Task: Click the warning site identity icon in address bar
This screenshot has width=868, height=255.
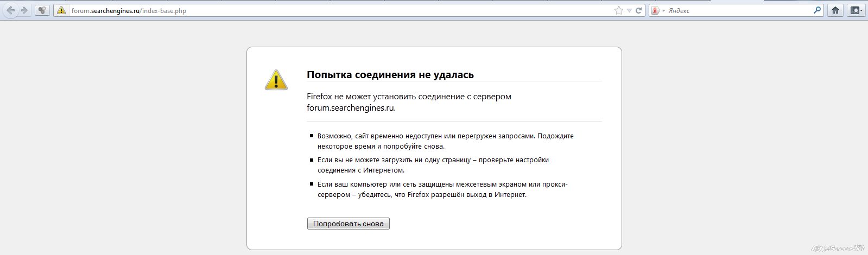Action: (61, 10)
